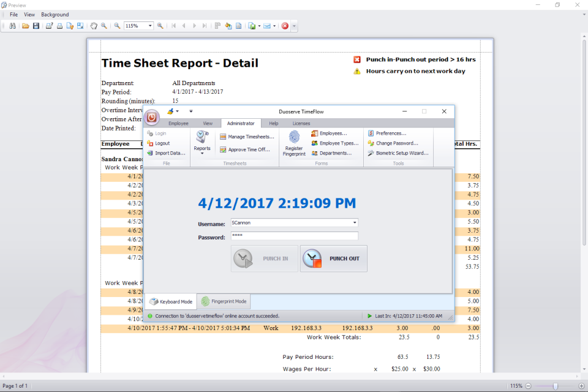Image resolution: width=588 pixels, height=392 pixels.
Task: Click the Multiple Pages layout icon
Action: click(x=217, y=26)
